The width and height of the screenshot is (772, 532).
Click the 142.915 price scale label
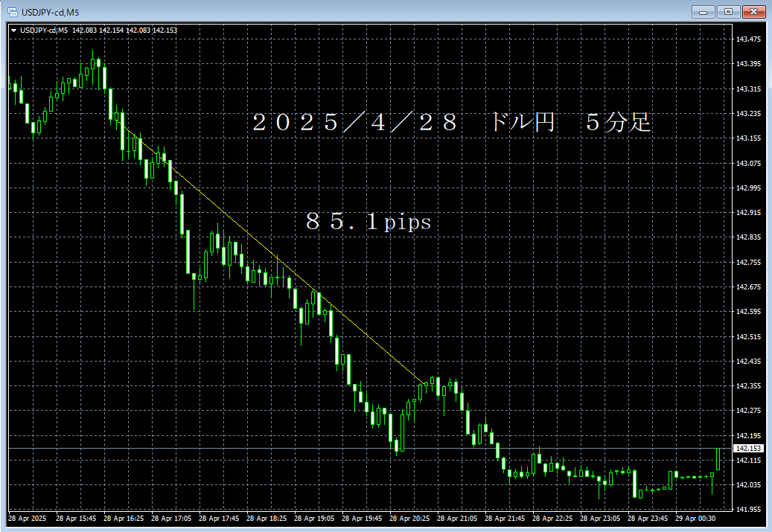click(748, 213)
